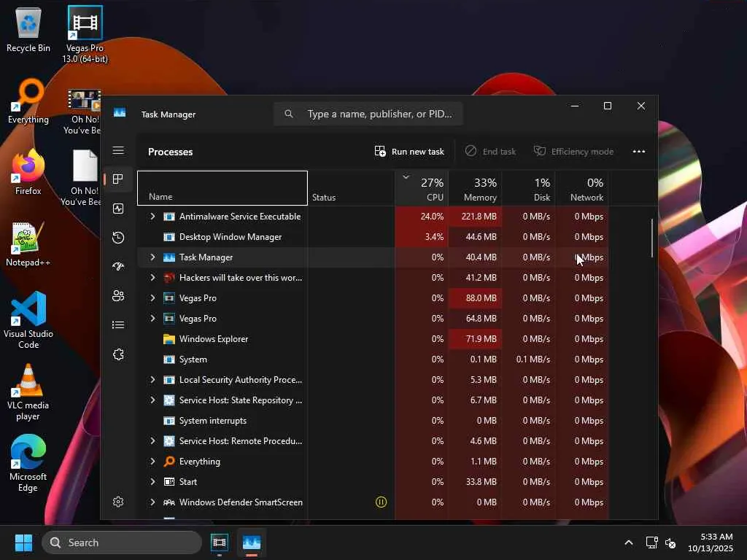Click the 0.1 MB/s disk cell
Viewport: 747px width, 560px height.
[528, 359]
